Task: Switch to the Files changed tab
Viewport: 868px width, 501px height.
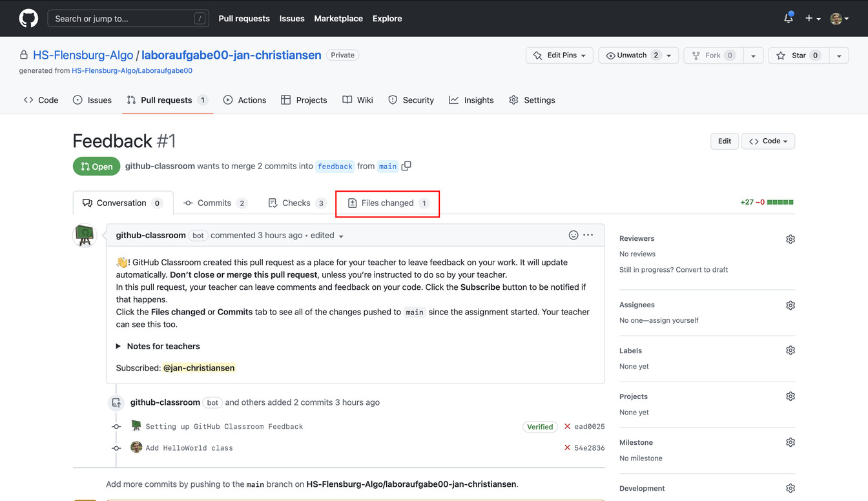Action: click(x=387, y=203)
